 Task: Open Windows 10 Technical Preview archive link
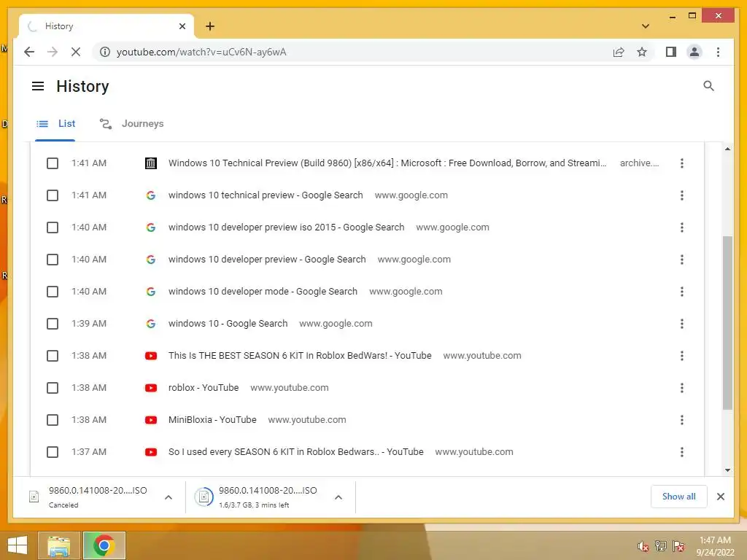(387, 163)
